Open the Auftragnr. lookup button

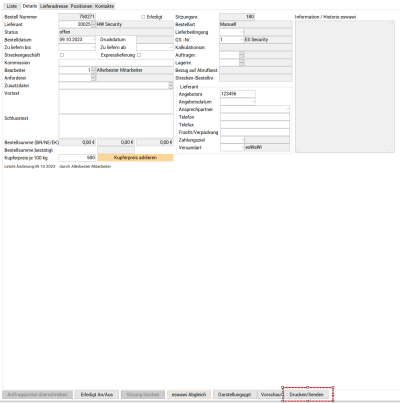(x=242, y=55)
